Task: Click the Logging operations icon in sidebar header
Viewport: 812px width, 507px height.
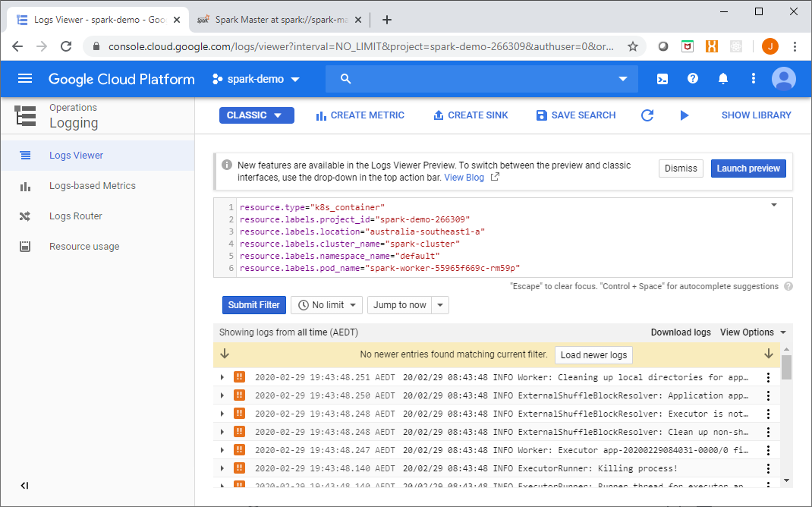Action: (x=25, y=115)
